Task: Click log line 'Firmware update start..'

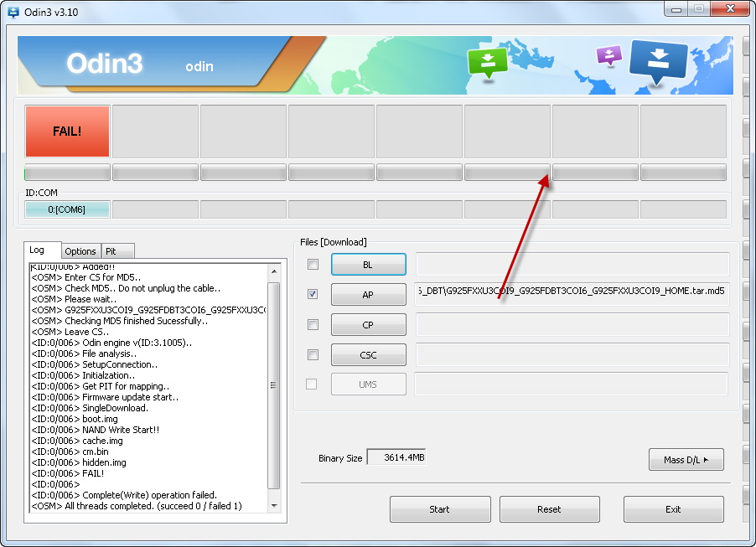Action: tap(105, 397)
